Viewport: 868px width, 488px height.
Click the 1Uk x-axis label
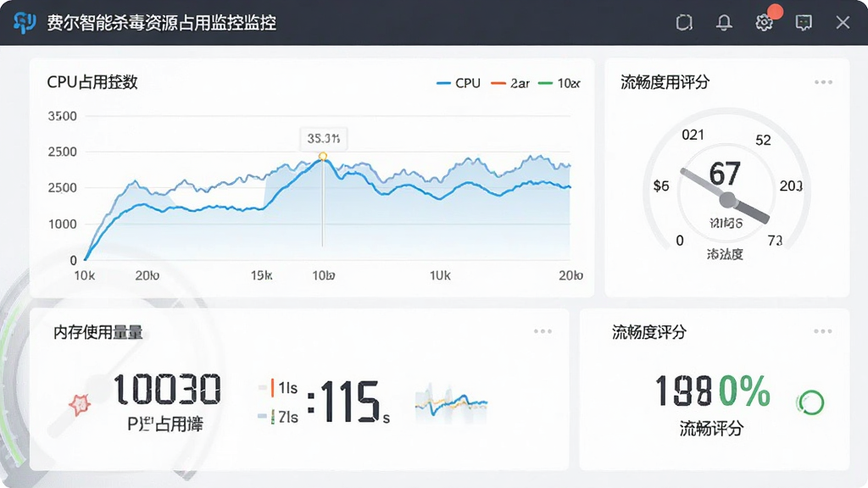pos(440,275)
